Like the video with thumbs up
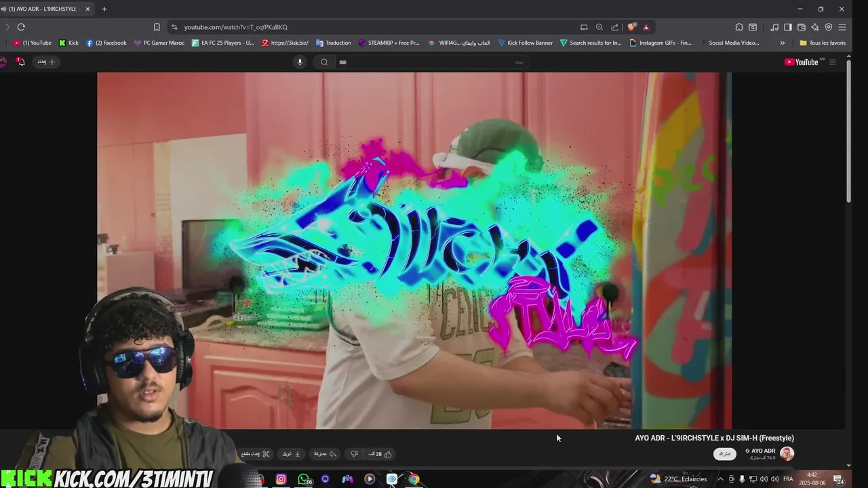This screenshot has width=868, height=488. tap(380, 454)
